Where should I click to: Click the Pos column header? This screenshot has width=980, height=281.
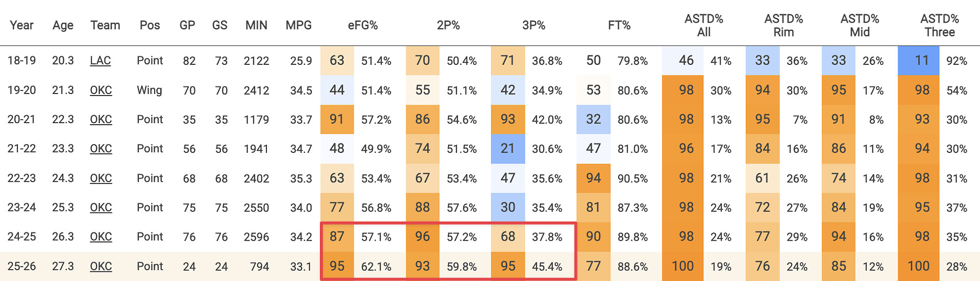pos(150,26)
